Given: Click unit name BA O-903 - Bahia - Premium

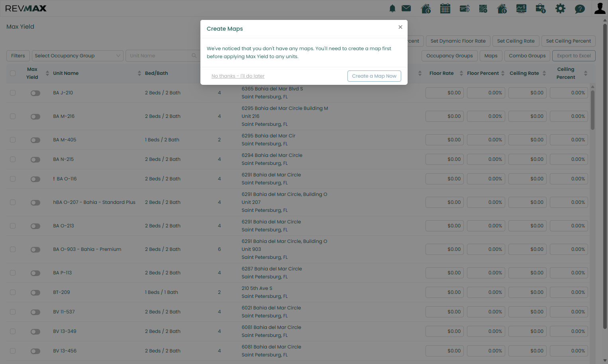Looking at the screenshot, I should coord(87,249).
